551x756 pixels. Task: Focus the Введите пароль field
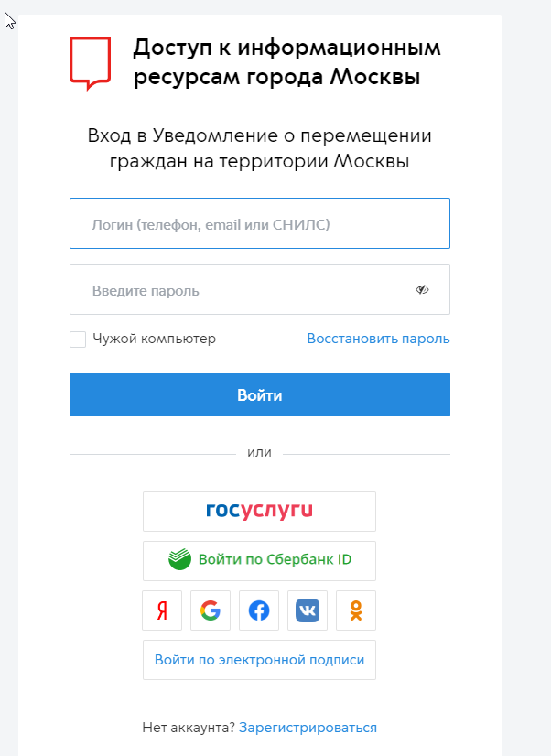coord(260,289)
